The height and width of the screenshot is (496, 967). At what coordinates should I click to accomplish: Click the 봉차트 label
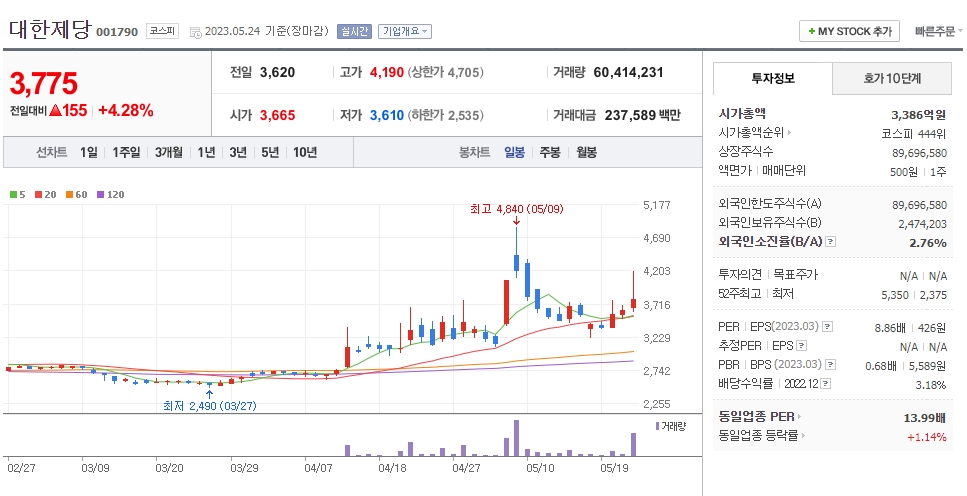point(475,152)
